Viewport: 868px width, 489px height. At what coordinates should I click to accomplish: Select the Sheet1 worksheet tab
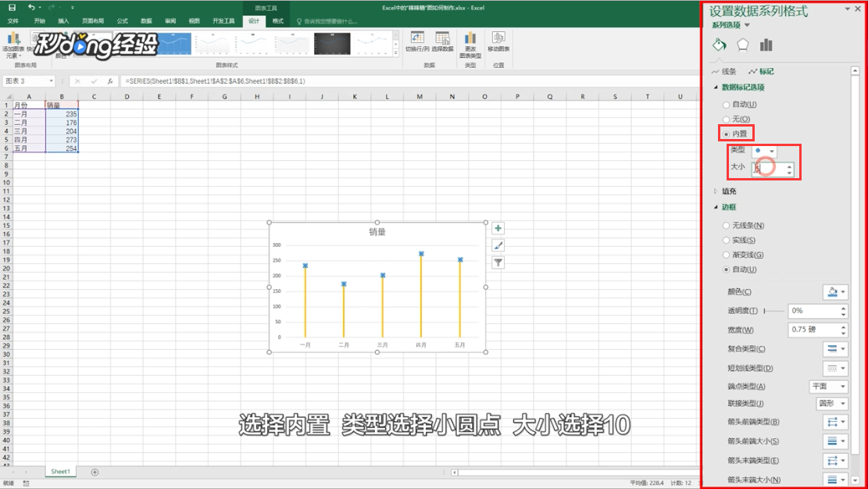[60, 472]
